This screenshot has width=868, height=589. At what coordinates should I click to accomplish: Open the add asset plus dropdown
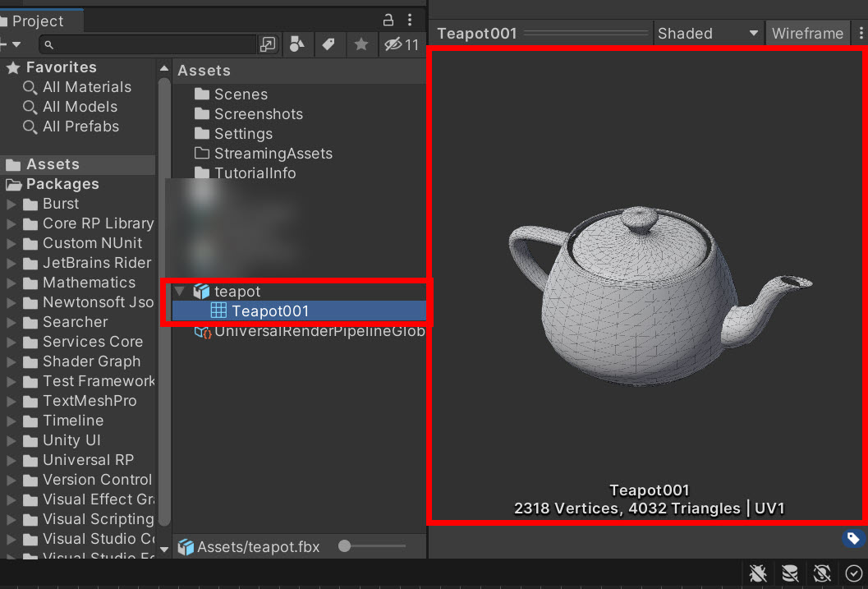click(11, 44)
